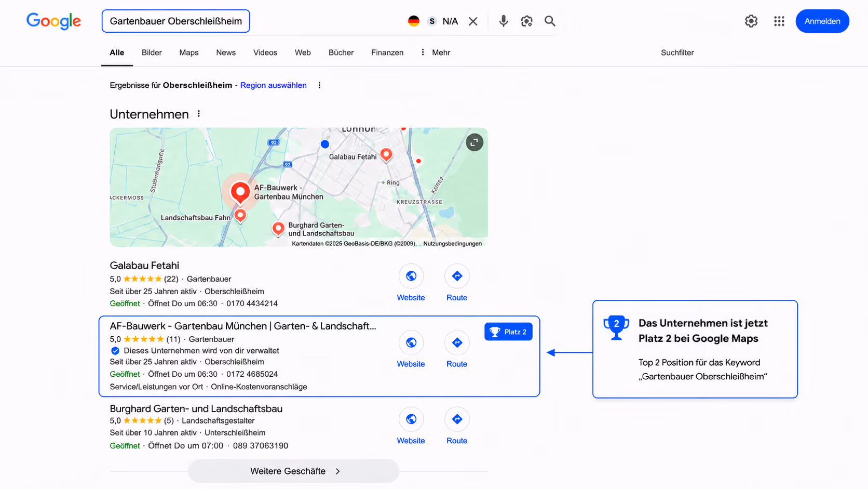
Task: Click the Unternehmen section heading
Action: (149, 114)
